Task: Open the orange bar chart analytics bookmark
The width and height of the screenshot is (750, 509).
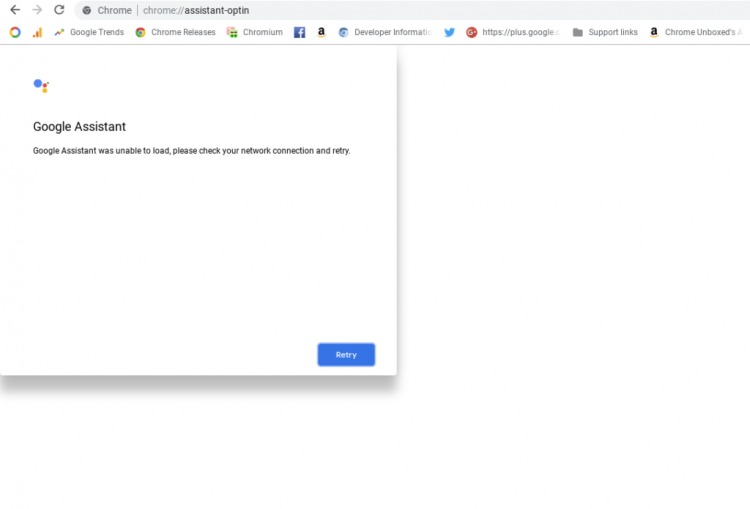Action: click(x=37, y=32)
